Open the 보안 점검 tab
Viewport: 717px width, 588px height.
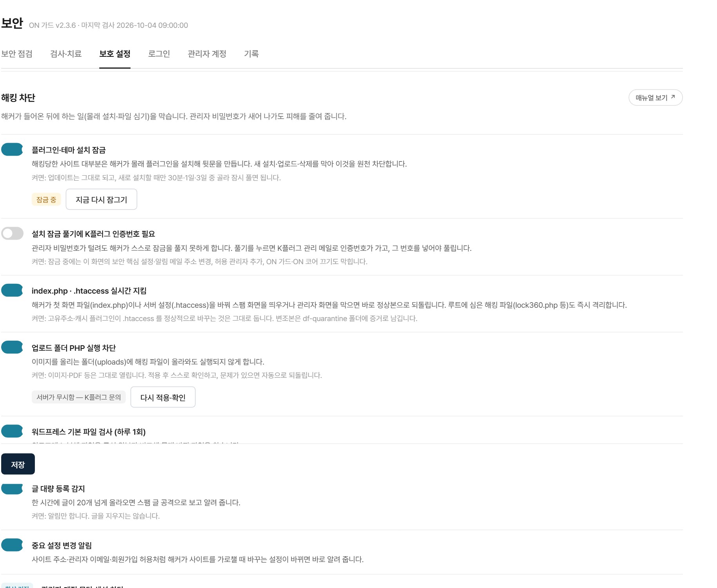[16, 54]
